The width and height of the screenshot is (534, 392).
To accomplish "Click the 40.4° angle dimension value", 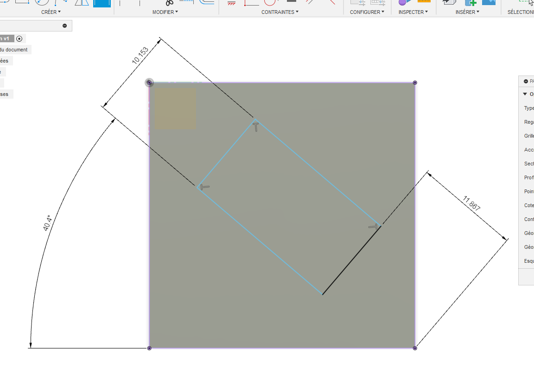I will (47, 223).
